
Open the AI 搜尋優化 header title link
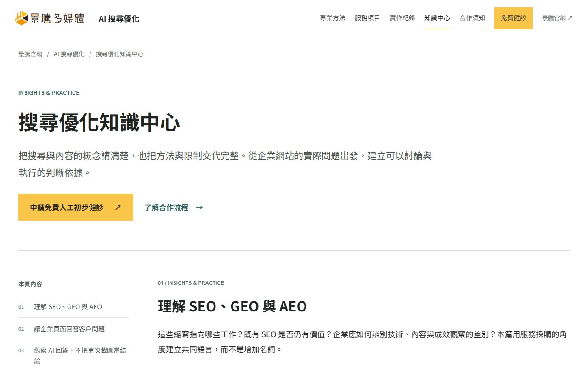pos(119,18)
